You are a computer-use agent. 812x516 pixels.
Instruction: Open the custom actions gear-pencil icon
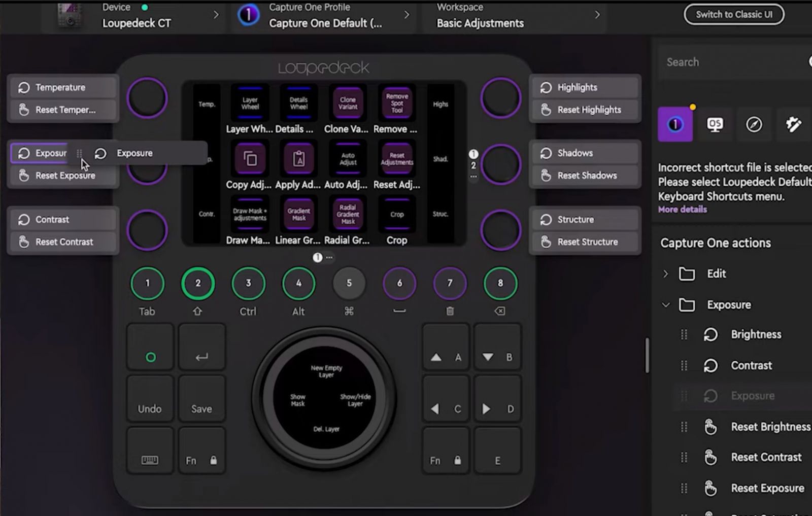[x=794, y=125]
